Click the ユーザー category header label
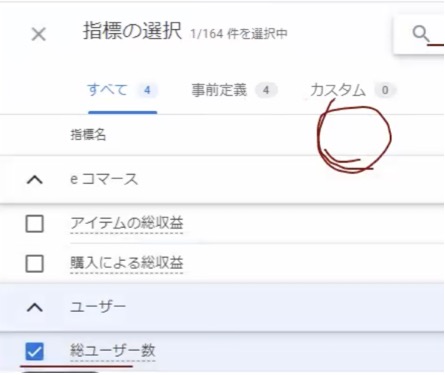Screen dimensions: 445x375 click(98, 306)
